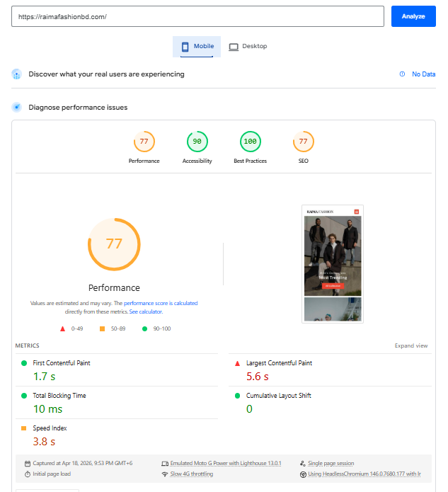The height and width of the screenshot is (492, 448).
Task: Select the Performance score gauge 77
Action: coord(144,142)
